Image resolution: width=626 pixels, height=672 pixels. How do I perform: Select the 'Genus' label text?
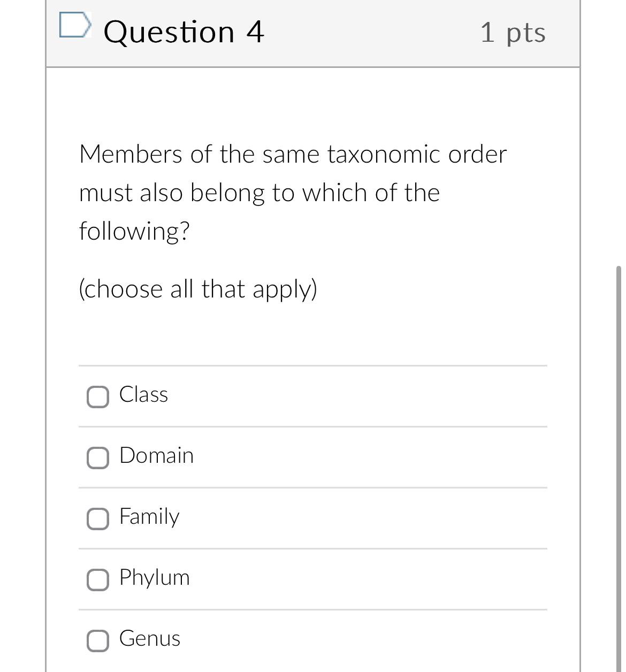[x=150, y=638]
